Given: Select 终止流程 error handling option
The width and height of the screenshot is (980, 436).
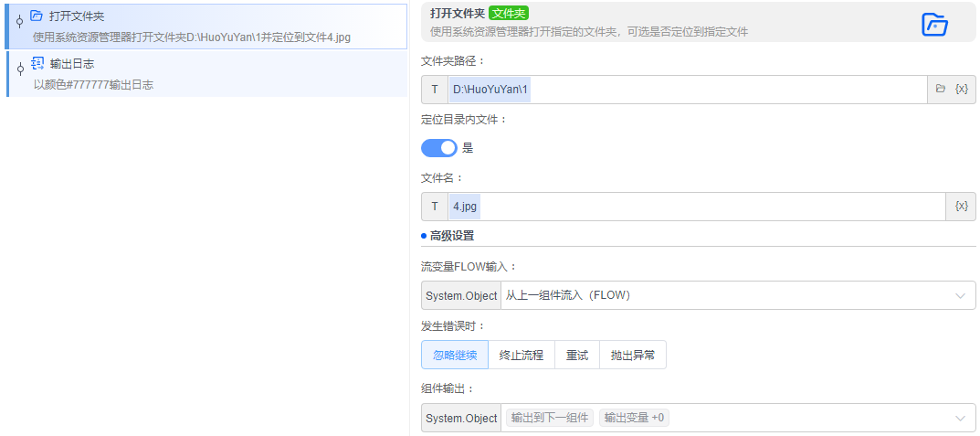Looking at the screenshot, I should 522,356.
